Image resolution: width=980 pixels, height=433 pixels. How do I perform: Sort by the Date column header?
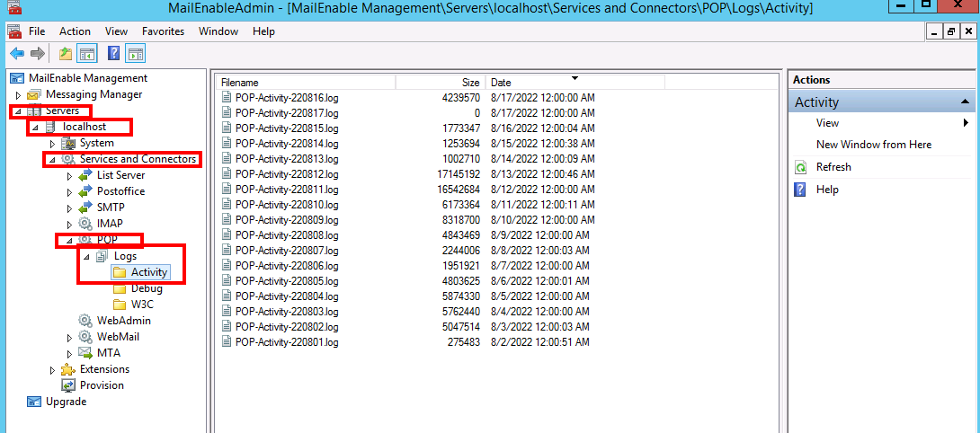click(575, 83)
